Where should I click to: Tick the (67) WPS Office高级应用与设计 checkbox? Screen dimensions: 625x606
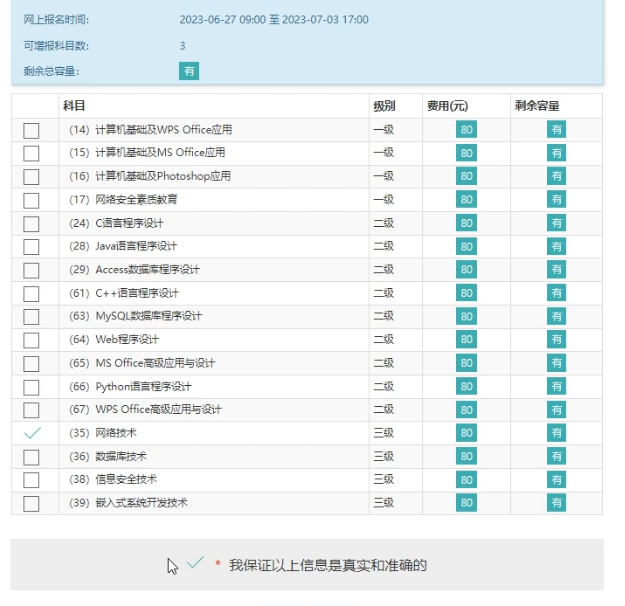tap(31, 410)
